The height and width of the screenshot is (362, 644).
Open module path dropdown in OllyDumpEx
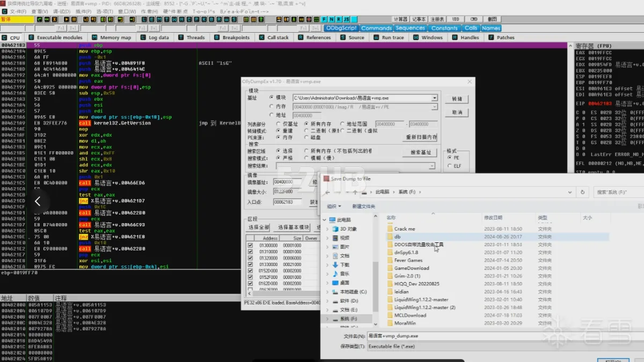pyautogui.click(x=434, y=98)
